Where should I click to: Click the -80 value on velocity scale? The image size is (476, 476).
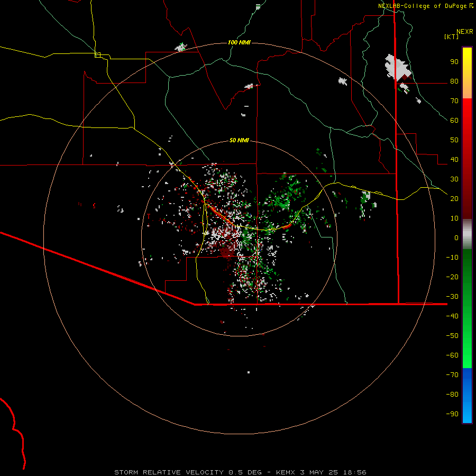pos(452,395)
